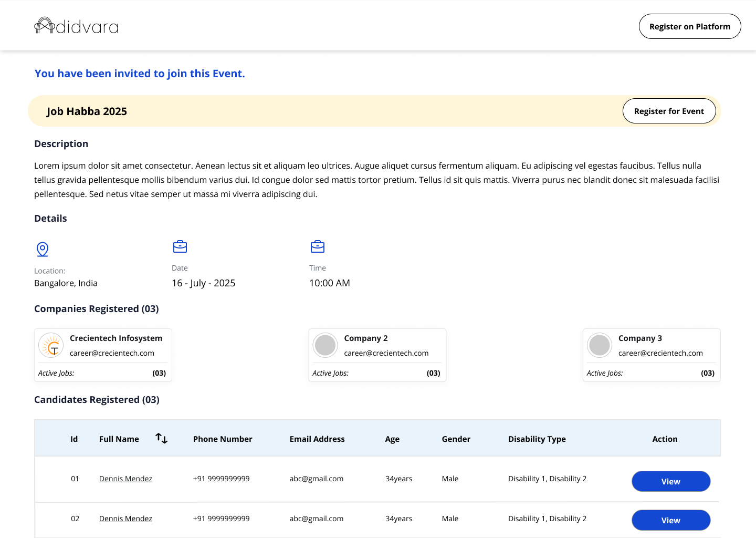Select the Company 3 card title
Viewport: 756px width, 538px height.
coord(640,338)
